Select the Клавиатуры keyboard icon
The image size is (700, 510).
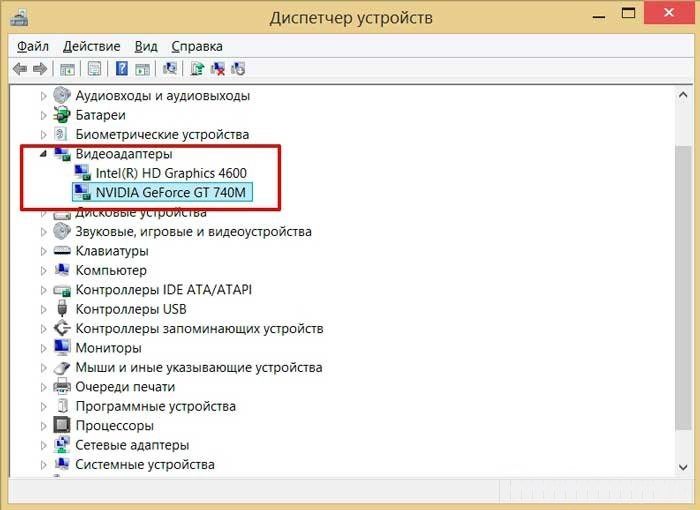pyautogui.click(x=62, y=251)
